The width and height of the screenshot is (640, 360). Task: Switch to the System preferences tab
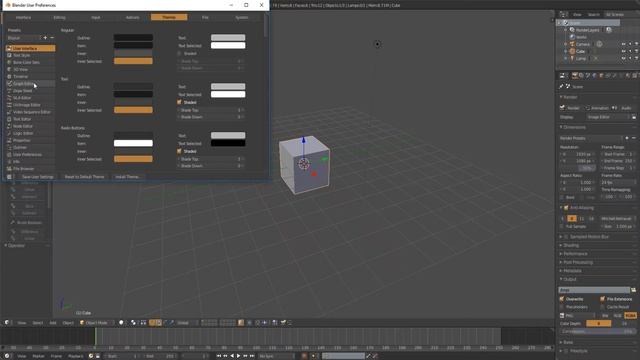click(242, 17)
